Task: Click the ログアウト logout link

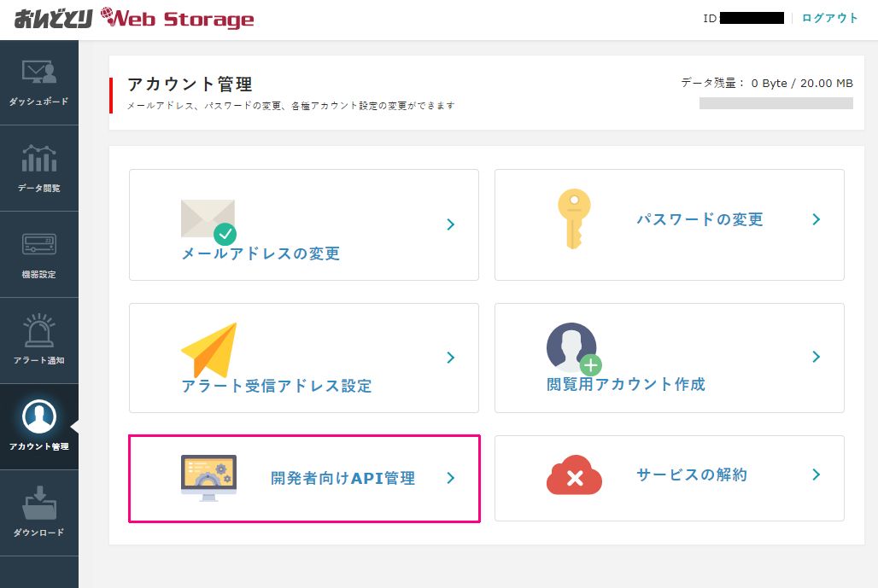Action: click(x=829, y=18)
